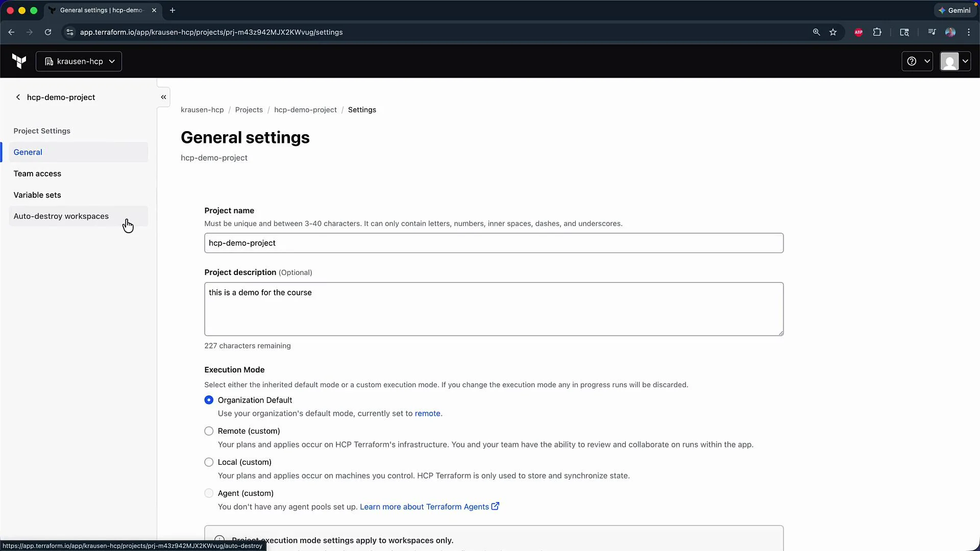Open the Extensions puzzle icon

[877, 32]
